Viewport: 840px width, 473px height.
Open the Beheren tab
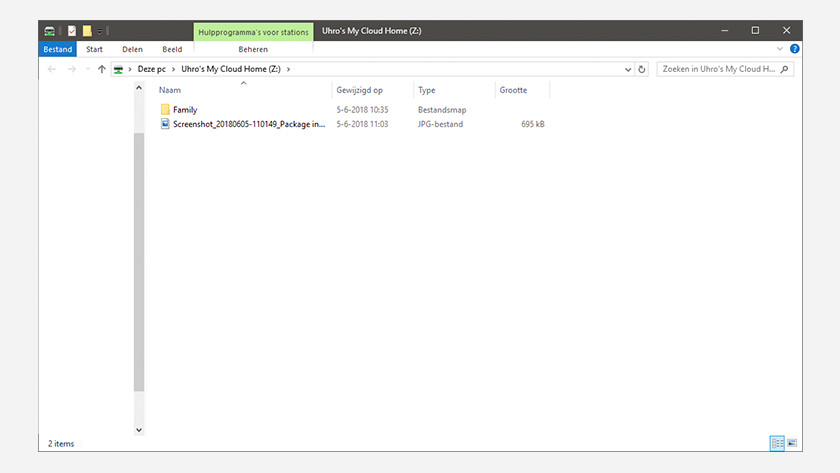coord(252,49)
